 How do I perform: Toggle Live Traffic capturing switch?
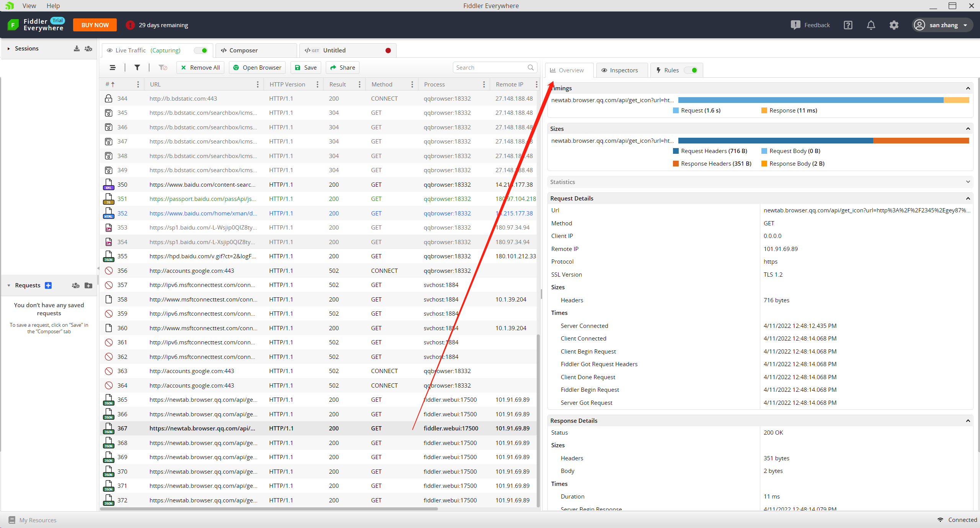(201, 51)
